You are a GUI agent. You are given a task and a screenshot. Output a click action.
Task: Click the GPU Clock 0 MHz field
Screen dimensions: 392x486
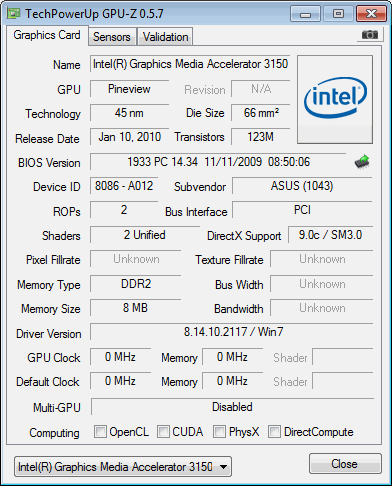coord(120,357)
